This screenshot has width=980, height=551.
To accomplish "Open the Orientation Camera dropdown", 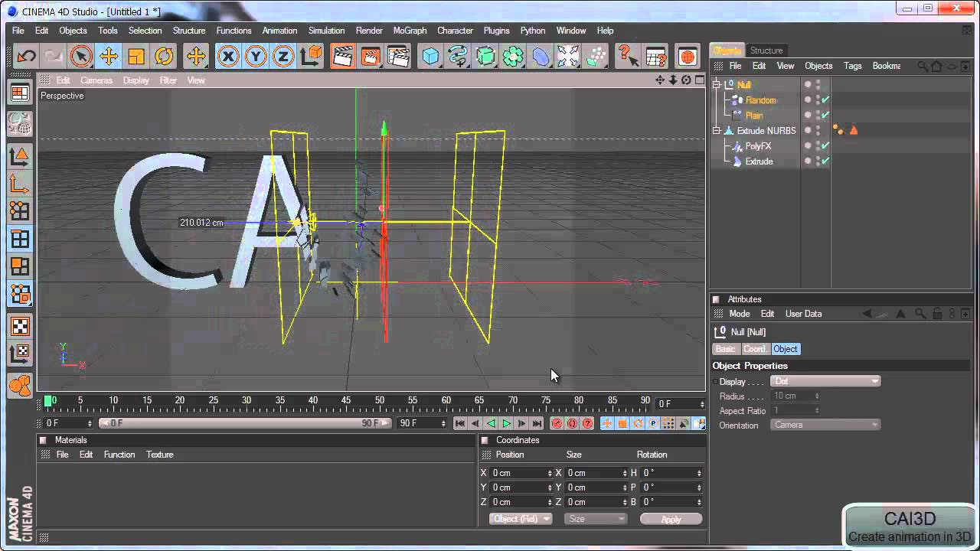I will tap(825, 425).
